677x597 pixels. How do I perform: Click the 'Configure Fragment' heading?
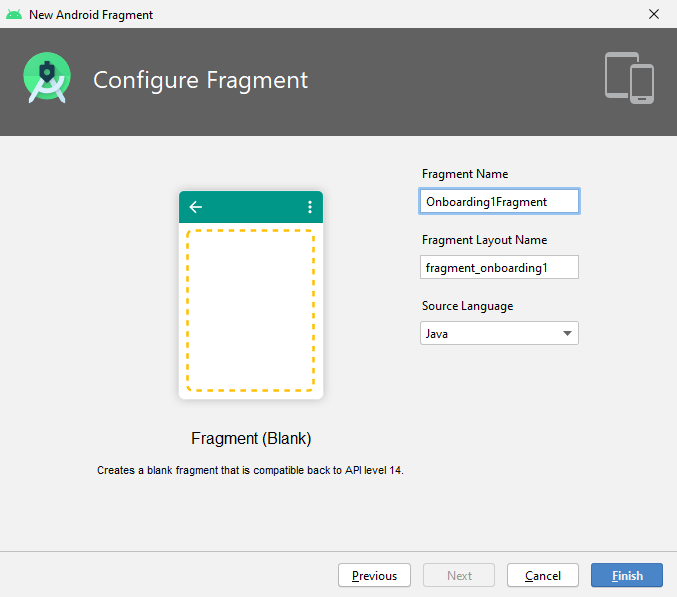[200, 80]
